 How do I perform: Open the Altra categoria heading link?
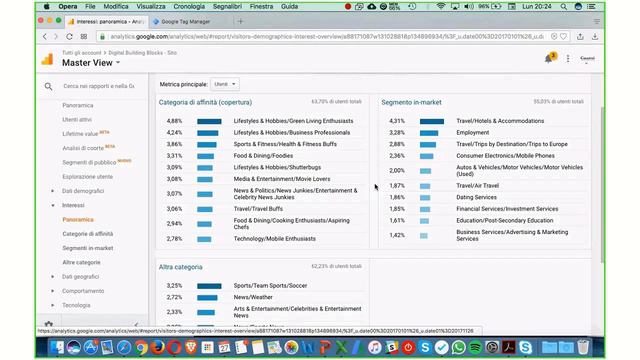tap(180, 267)
